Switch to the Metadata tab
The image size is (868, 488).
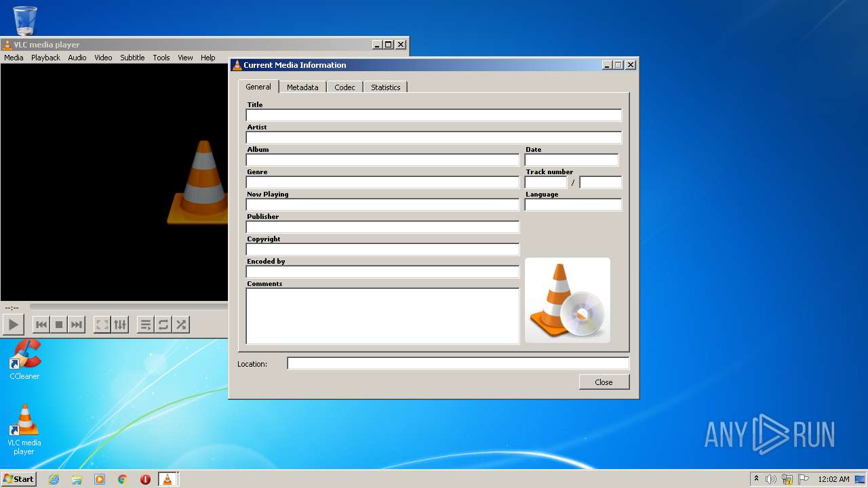[302, 87]
